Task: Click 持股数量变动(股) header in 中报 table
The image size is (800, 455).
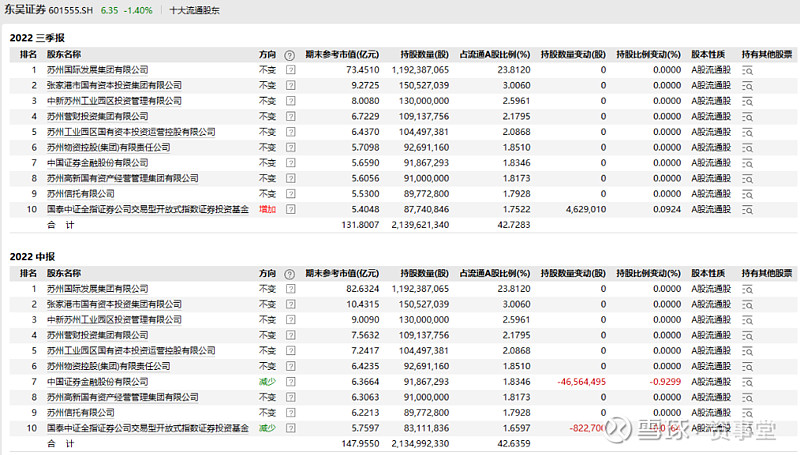Action: pos(573,273)
